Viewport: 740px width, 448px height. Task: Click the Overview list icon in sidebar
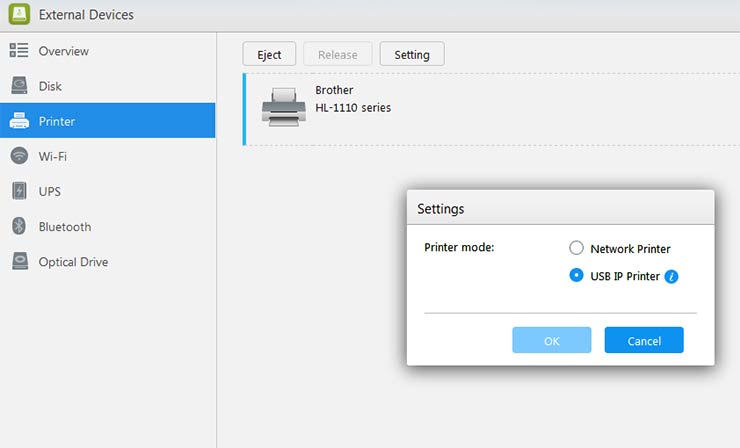click(19, 51)
